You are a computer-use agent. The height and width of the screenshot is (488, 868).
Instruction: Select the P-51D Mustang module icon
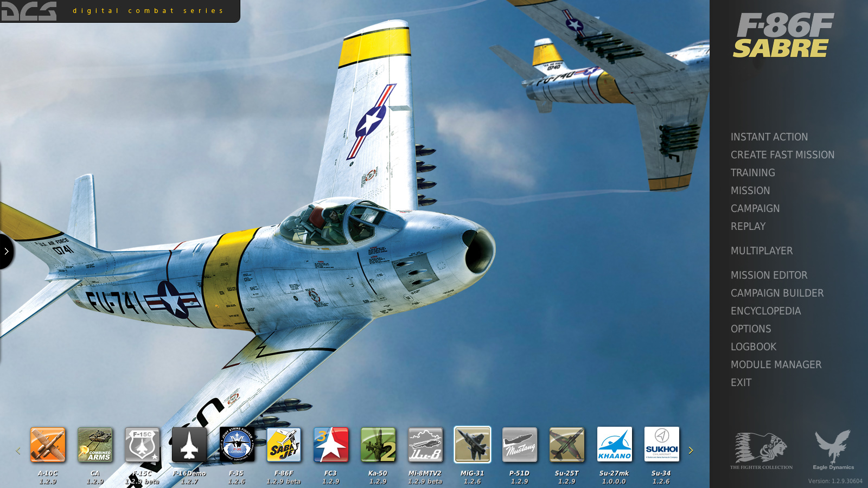(x=520, y=445)
